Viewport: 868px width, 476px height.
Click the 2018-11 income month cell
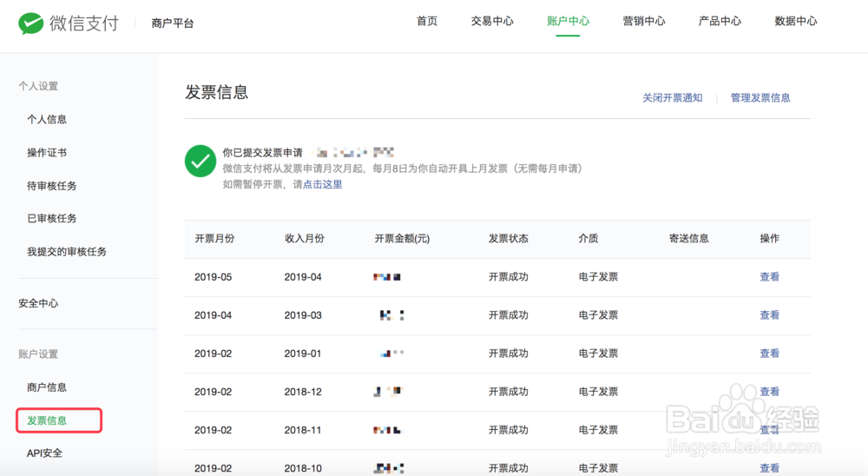tap(303, 429)
